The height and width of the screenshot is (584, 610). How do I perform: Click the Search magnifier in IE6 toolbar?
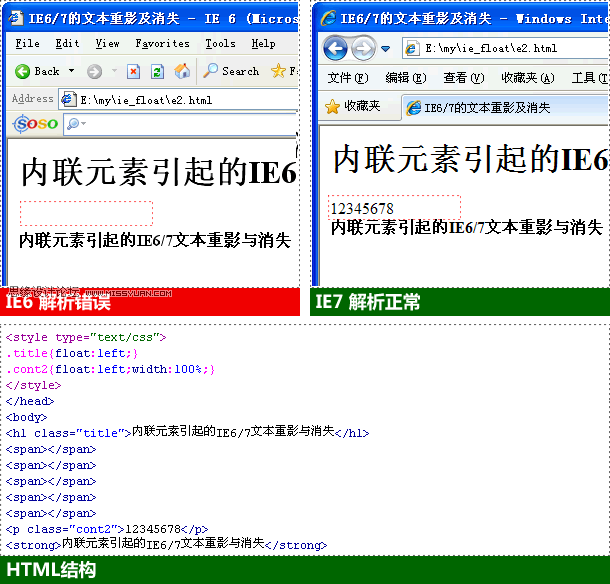(x=210, y=71)
